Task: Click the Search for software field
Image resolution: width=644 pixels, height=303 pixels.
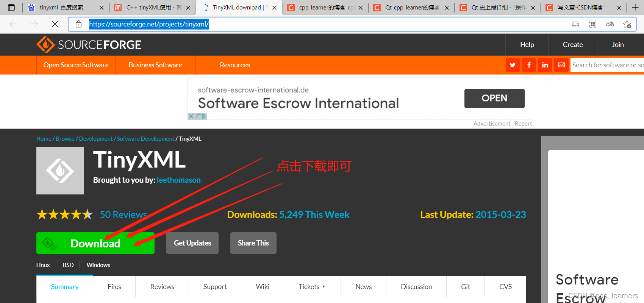Action: [607, 65]
